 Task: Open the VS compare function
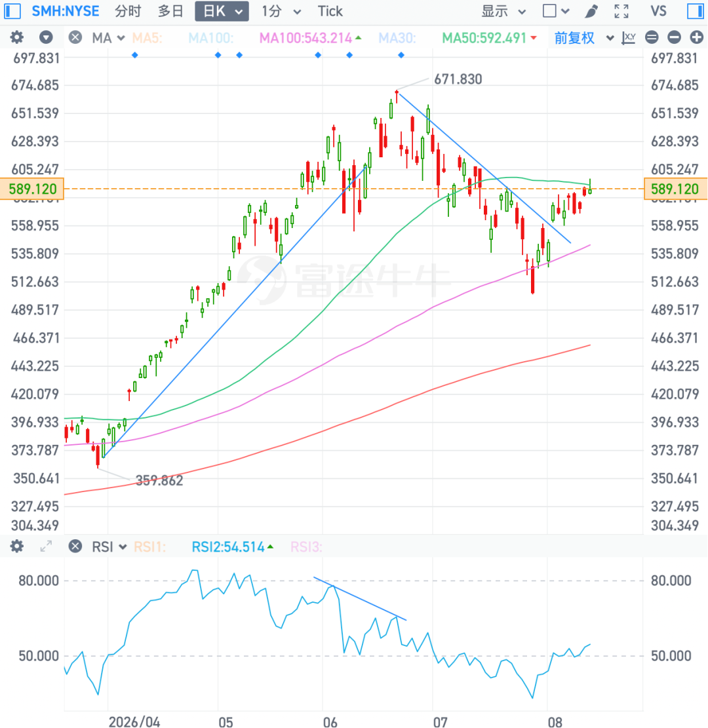[x=658, y=10]
